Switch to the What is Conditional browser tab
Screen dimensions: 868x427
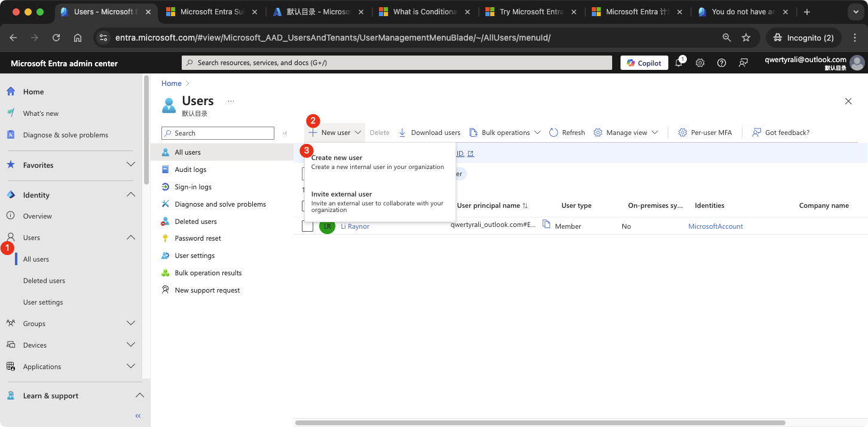point(425,12)
